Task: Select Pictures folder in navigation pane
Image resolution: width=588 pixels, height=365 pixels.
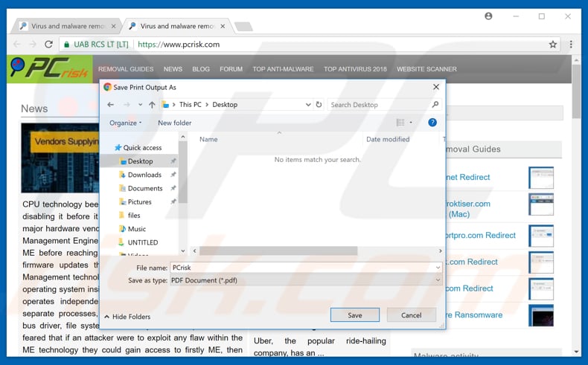Action: tap(139, 201)
